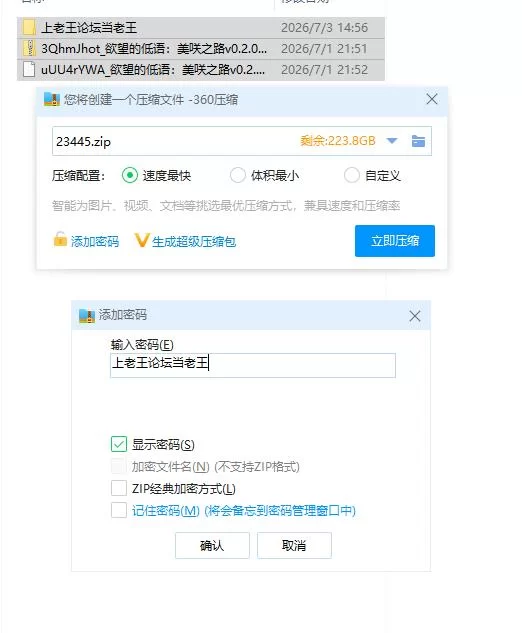The height and width of the screenshot is (633, 522).
Task: Click the 剩余:223.8GB free space text
Action: pyautogui.click(x=338, y=140)
